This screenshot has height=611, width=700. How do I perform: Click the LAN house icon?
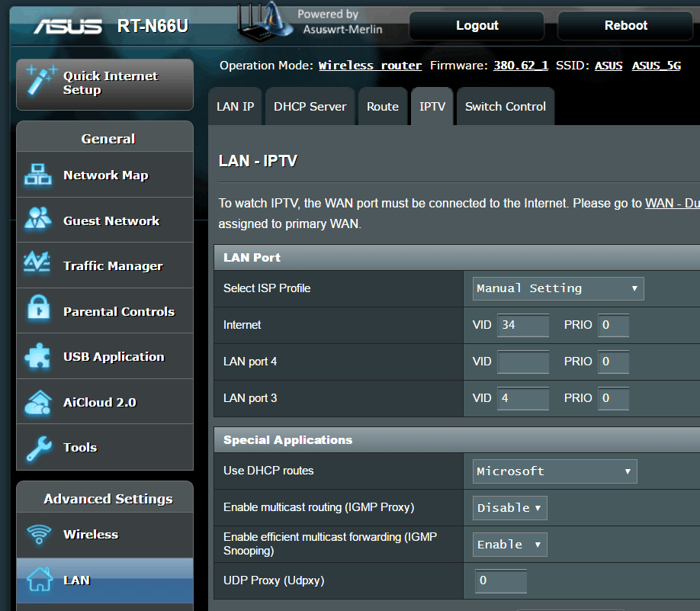click(x=40, y=579)
